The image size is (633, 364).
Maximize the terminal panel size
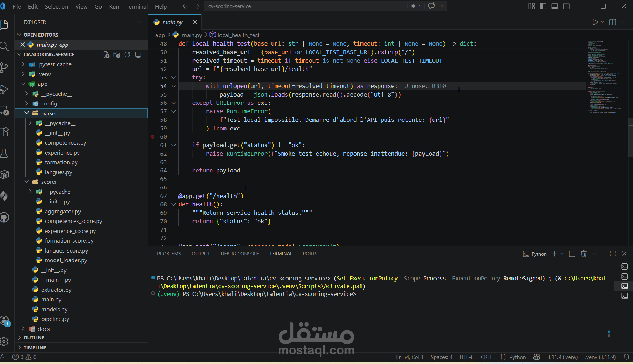point(613,254)
